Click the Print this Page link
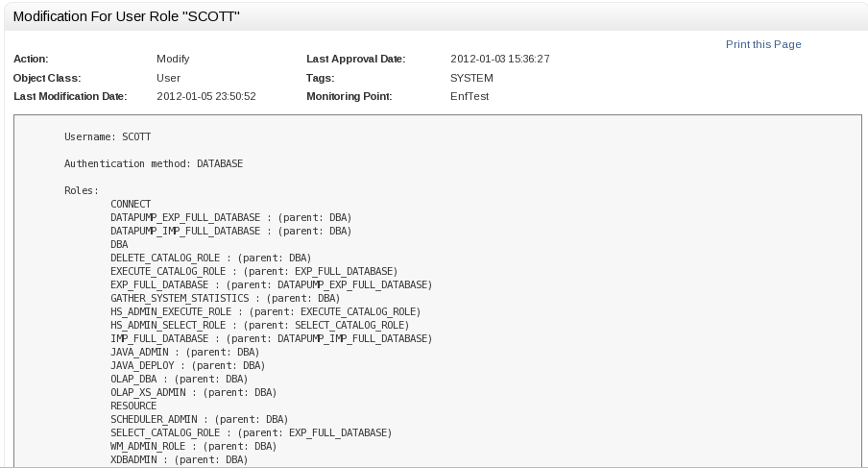 762,44
